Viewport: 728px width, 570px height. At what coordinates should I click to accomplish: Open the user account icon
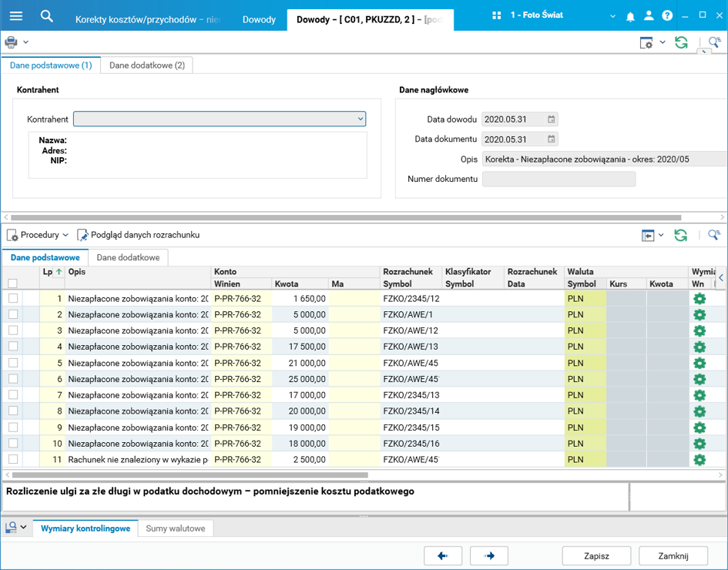tap(649, 16)
